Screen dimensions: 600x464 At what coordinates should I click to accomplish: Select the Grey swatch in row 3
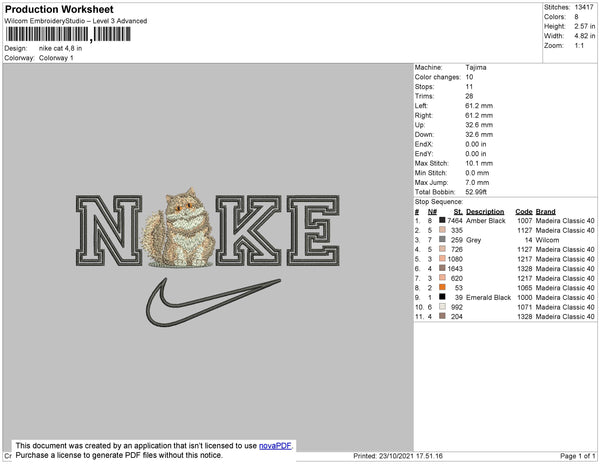(442, 239)
